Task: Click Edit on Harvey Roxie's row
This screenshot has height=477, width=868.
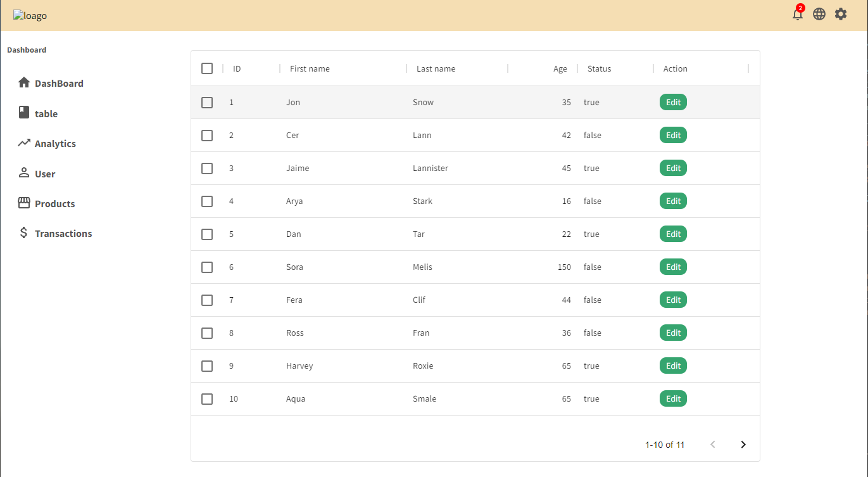Action: click(x=673, y=366)
